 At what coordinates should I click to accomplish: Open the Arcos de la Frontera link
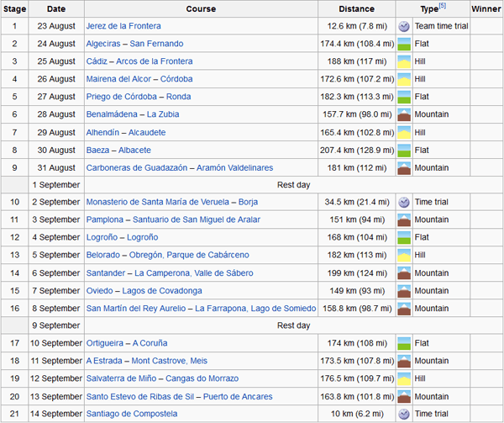155,61
